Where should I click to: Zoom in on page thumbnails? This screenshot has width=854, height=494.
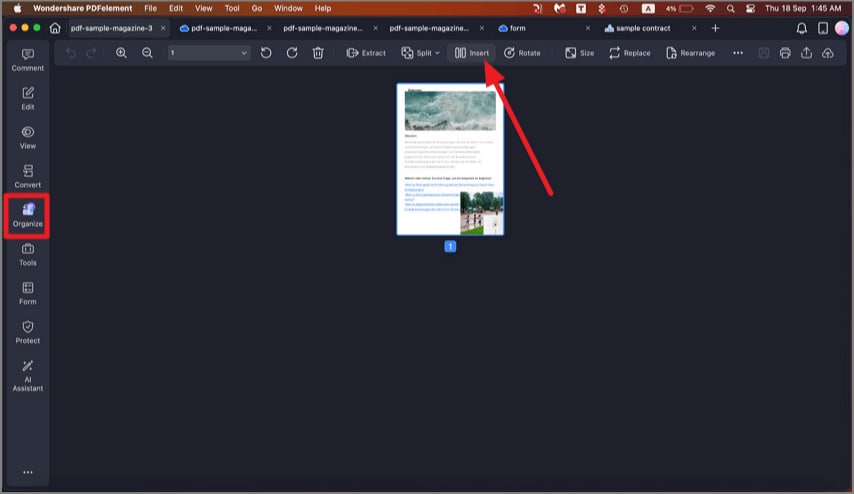121,53
